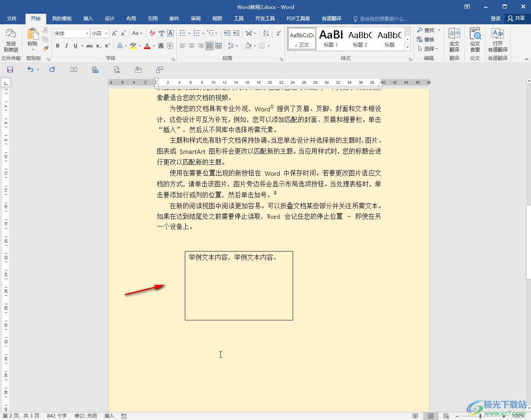The height and width of the screenshot is (420, 531).
Task: Click the Enclose Characters (字) icon
Action: pos(170,46)
